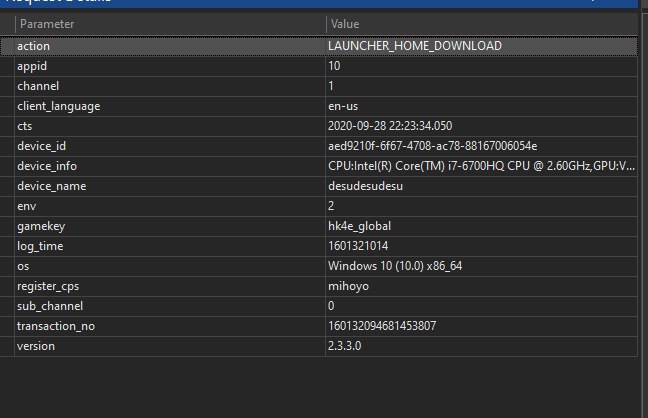Select the 'mihoyo' value cell

(481, 286)
